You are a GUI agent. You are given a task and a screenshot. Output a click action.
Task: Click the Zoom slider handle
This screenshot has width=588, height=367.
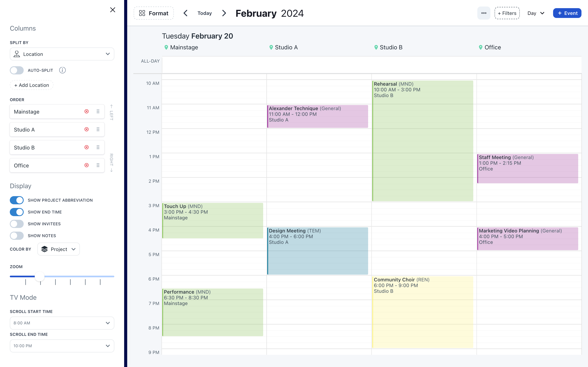tap(40, 276)
